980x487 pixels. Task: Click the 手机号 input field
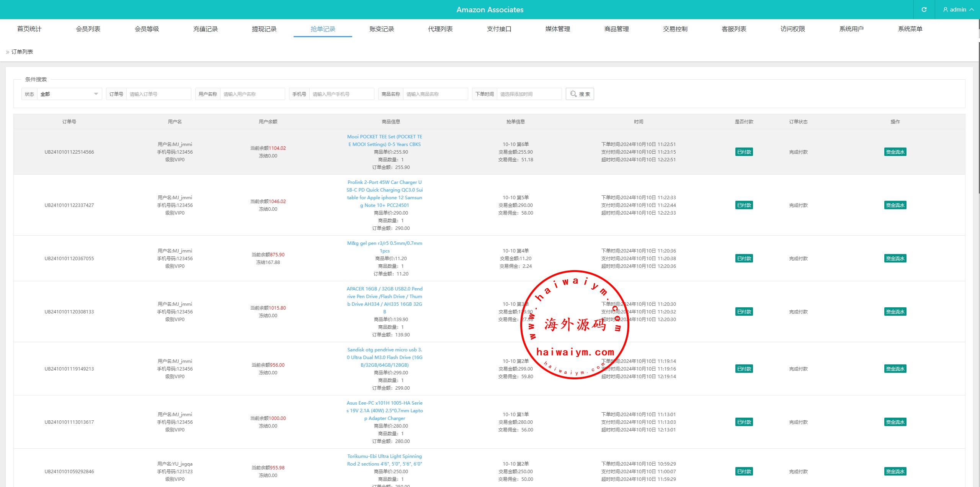pyautogui.click(x=341, y=94)
